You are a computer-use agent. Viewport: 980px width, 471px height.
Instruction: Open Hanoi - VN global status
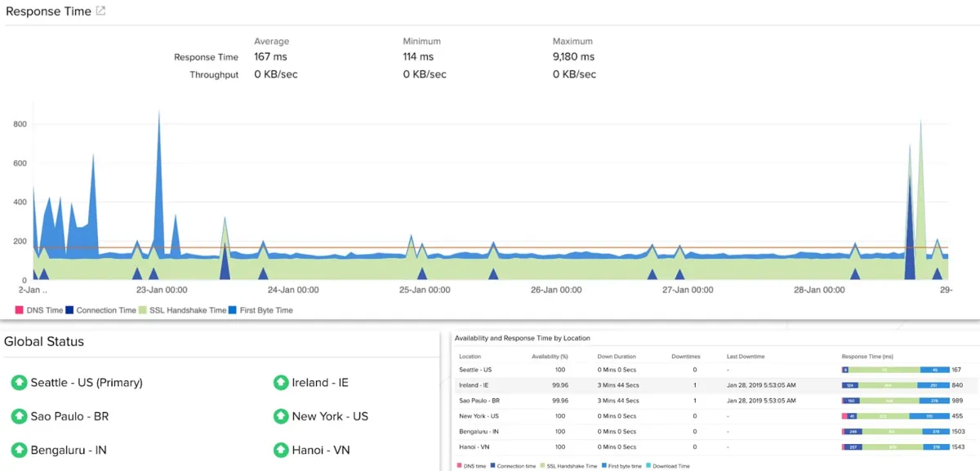point(321,450)
